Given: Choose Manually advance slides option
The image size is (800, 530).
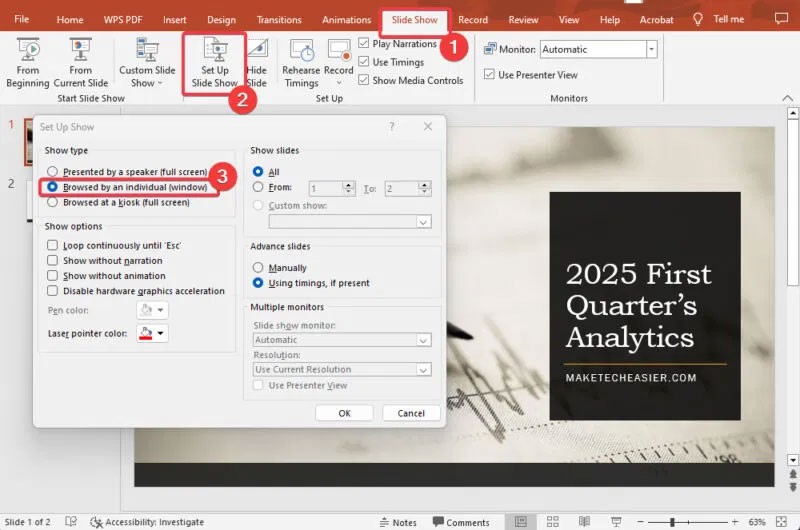Looking at the screenshot, I should pyautogui.click(x=259, y=268).
